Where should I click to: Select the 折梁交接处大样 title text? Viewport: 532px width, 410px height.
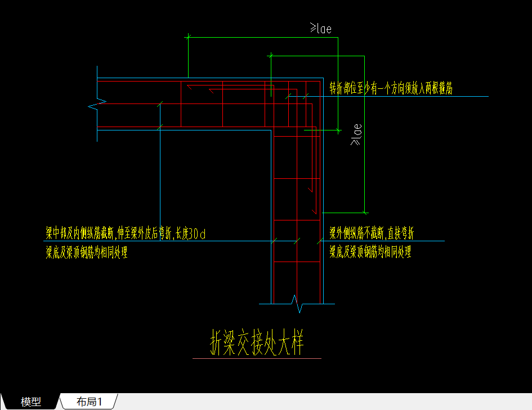257,343
